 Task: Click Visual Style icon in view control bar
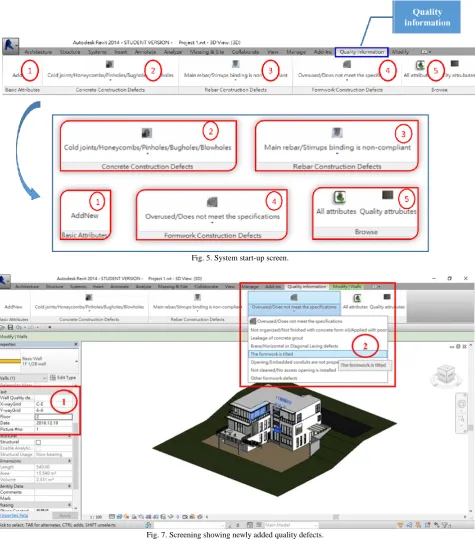(119, 516)
